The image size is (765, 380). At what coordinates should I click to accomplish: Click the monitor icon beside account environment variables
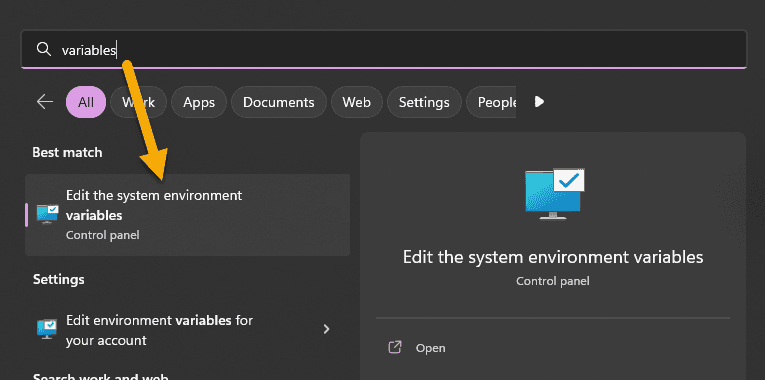[48, 329]
